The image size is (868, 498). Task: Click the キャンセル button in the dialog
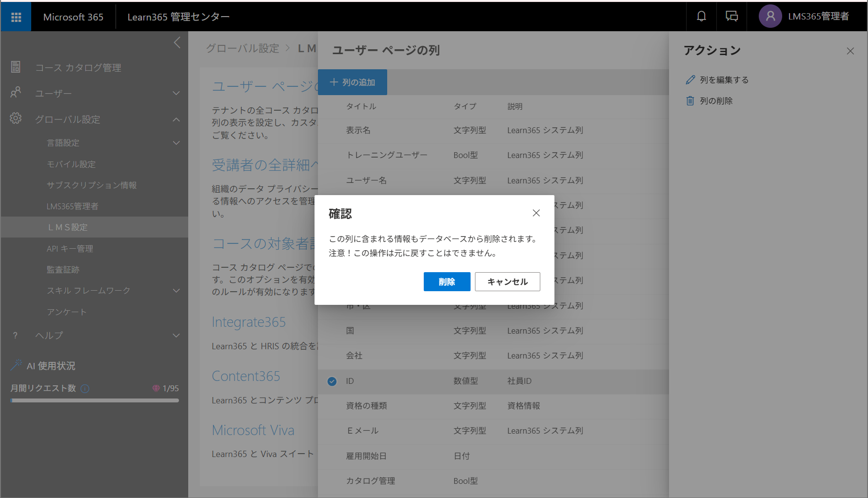tap(508, 281)
